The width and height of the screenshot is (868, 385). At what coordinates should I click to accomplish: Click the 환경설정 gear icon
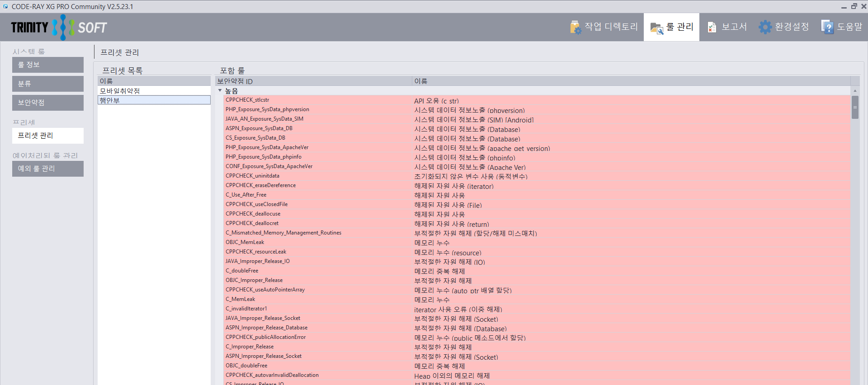765,27
